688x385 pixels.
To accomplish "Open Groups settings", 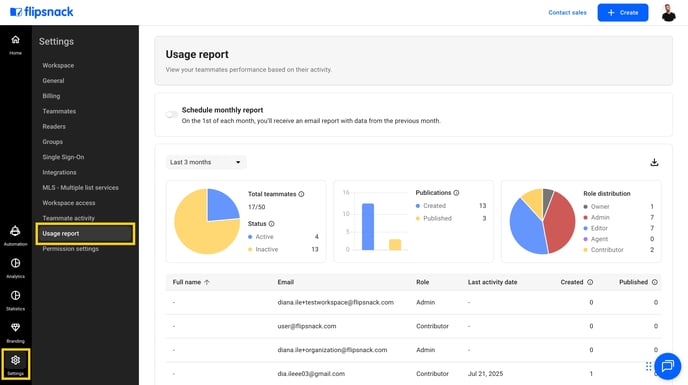I will pyautogui.click(x=52, y=142).
